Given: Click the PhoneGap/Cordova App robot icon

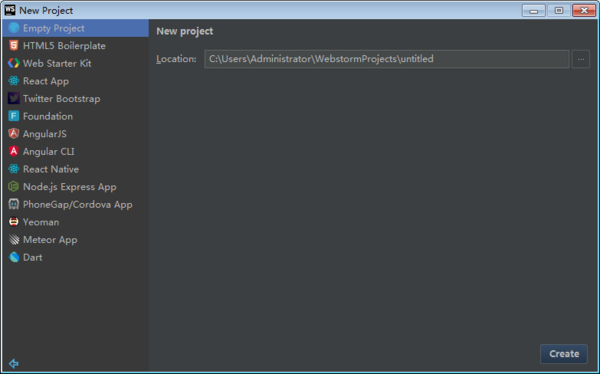Looking at the screenshot, I should tap(14, 204).
